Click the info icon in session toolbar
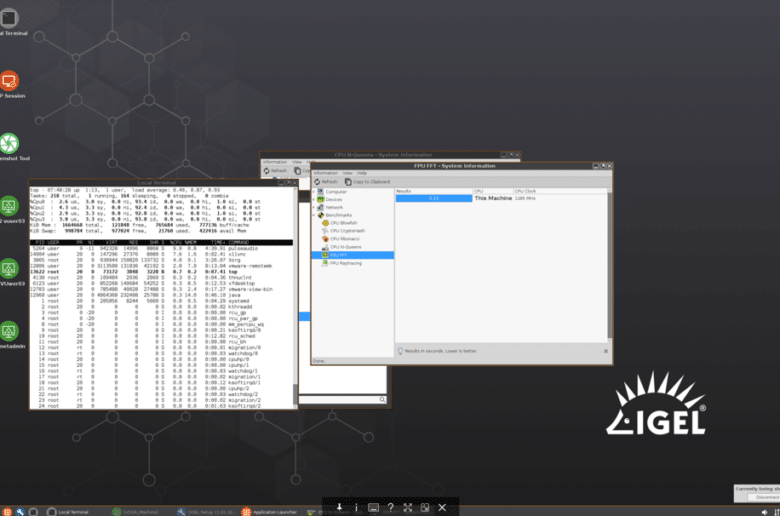The width and height of the screenshot is (780, 516). tap(356, 508)
